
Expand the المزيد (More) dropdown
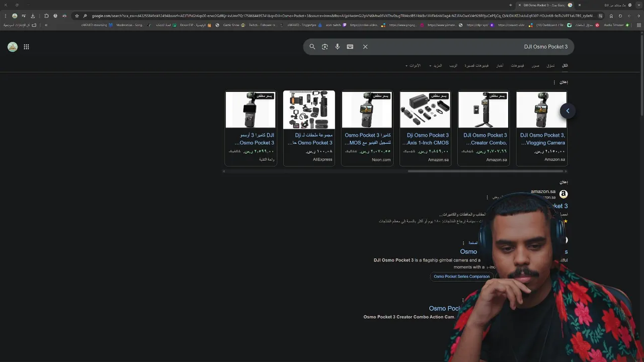pyautogui.click(x=436, y=65)
